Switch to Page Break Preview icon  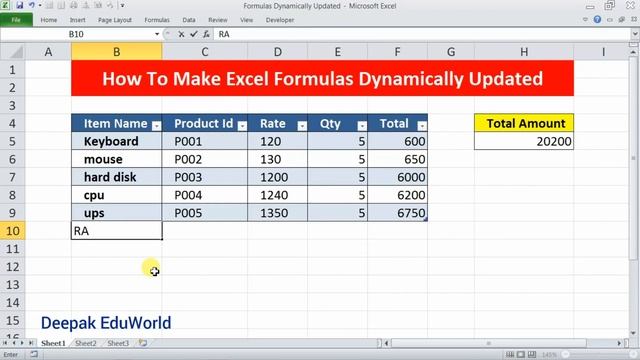(x=532, y=354)
